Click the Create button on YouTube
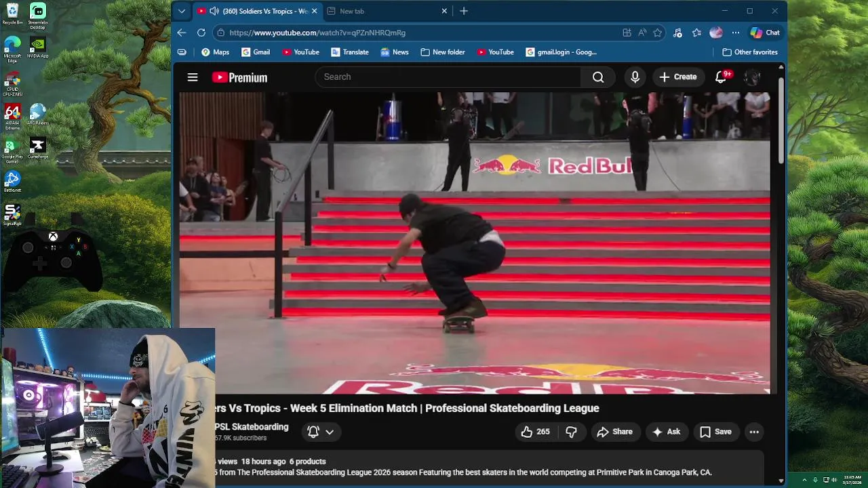The image size is (868, 488). point(678,77)
